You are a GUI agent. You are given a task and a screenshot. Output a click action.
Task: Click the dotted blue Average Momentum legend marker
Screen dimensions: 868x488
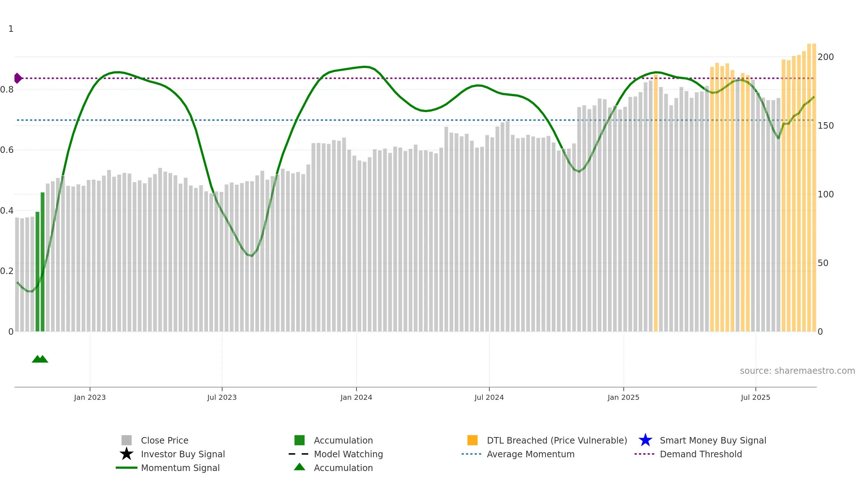coord(472,454)
